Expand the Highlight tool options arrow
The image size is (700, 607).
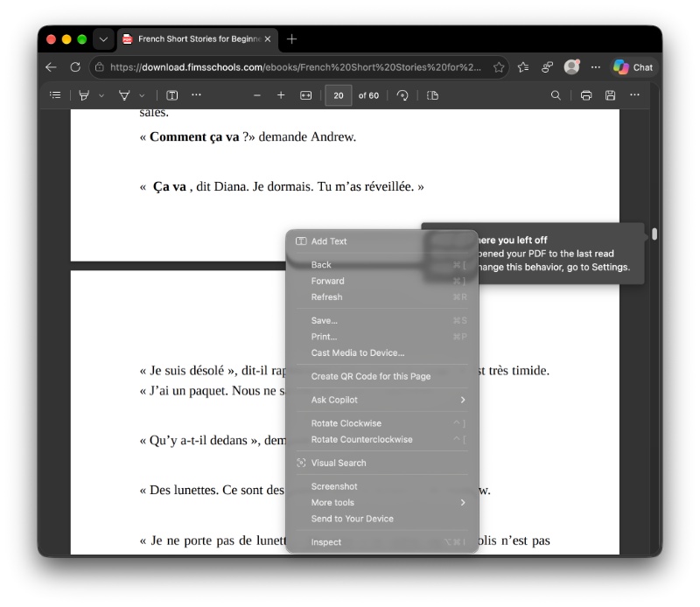coord(101,95)
